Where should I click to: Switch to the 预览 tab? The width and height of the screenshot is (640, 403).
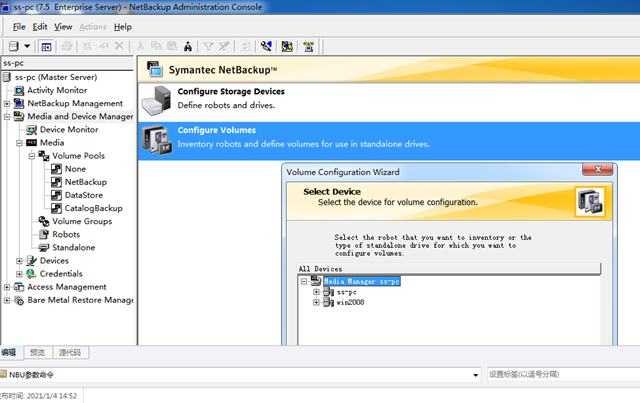click(x=37, y=352)
